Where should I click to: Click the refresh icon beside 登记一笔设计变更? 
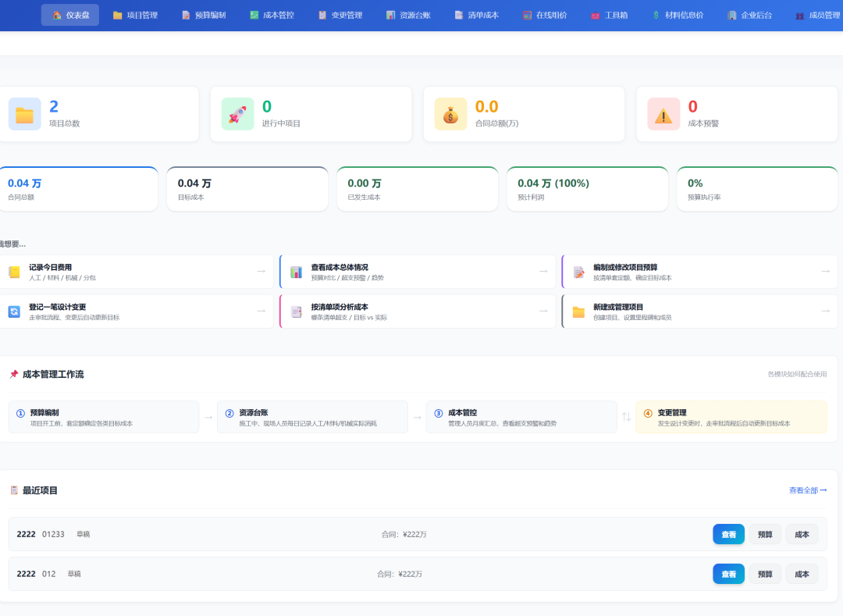14,312
